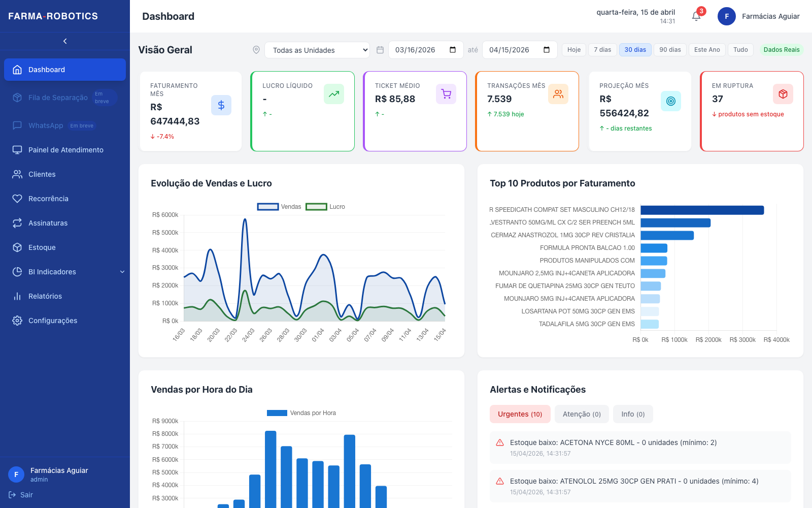The height and width of the screenshot is (508, 812).
Task: Open the notifications bell icon
Action: [x=696, y=16]
